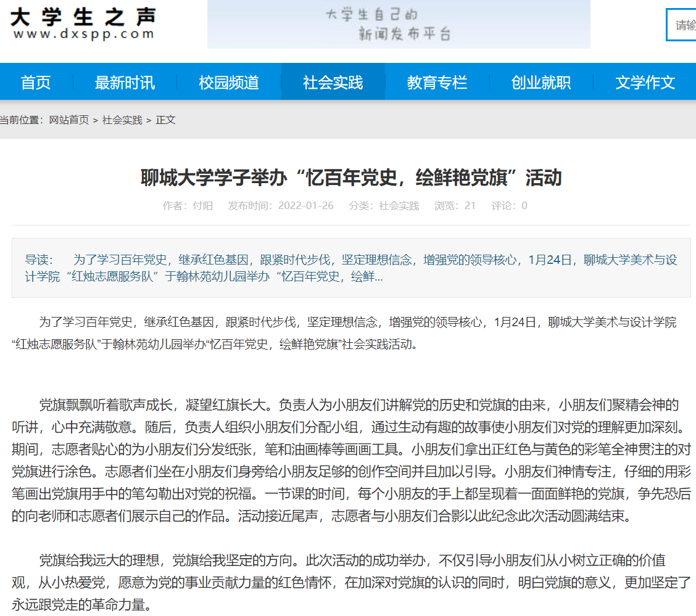Click the 正文 breadcrumb text
This screenshot has width=696, height=616.
[x=165, y=120]
